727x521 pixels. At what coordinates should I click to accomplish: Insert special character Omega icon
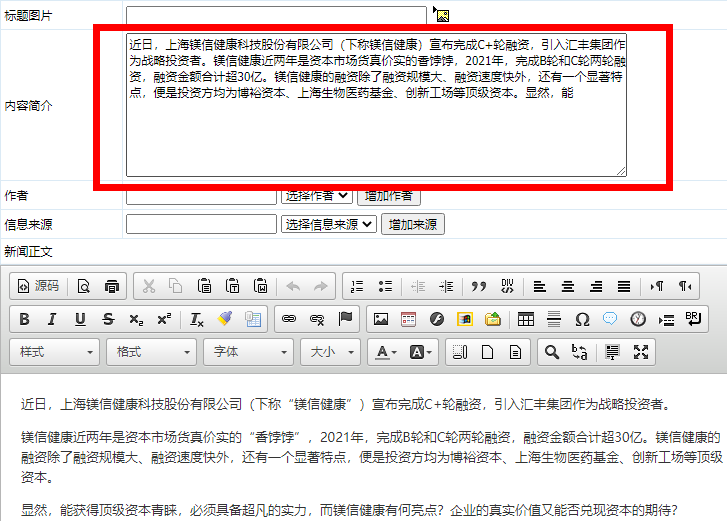[582, 320]
